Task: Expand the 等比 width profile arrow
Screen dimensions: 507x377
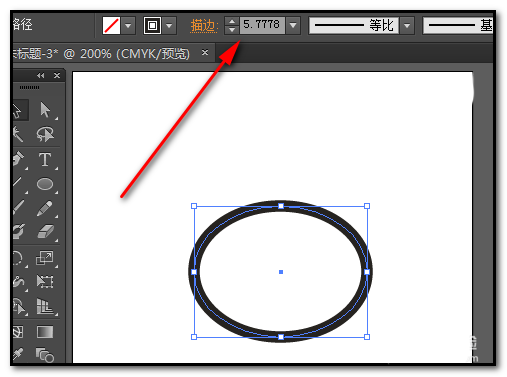Action: point(407,25)
